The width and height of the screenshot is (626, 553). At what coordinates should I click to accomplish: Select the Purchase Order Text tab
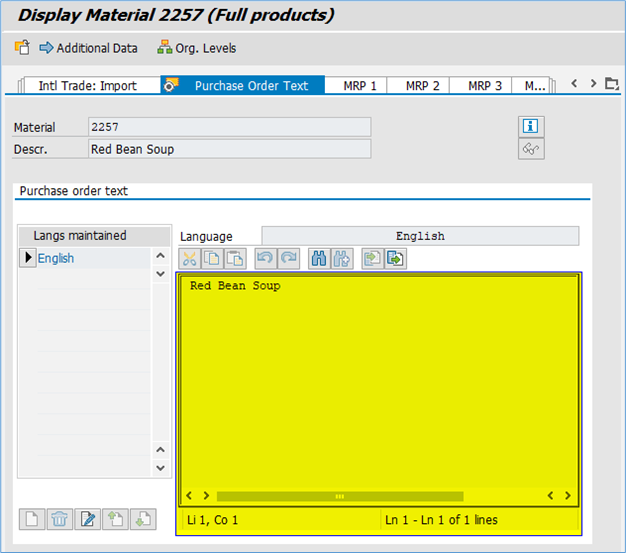coord(243,85)
